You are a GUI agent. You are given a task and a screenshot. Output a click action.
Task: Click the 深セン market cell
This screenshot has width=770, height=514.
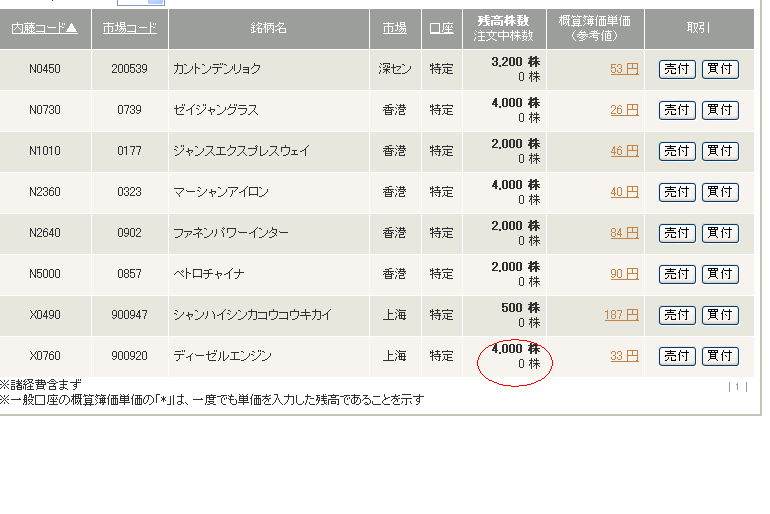pyautogui.click(x=395, y=69)
